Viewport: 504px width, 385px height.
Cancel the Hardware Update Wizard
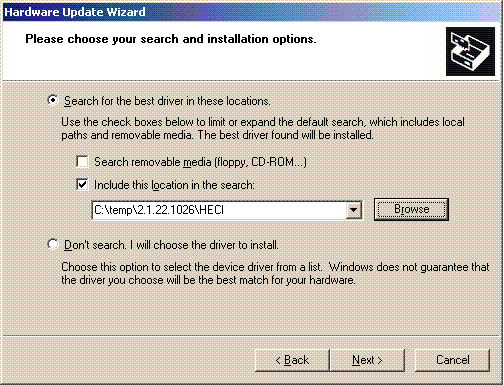452,360
